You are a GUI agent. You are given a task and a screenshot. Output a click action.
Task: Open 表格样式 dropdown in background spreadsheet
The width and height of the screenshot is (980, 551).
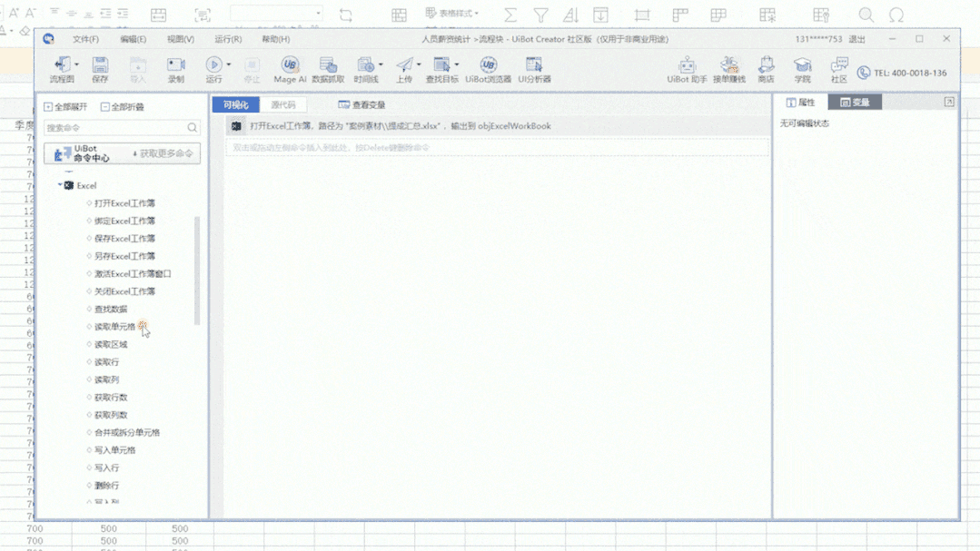click(452, 13)
